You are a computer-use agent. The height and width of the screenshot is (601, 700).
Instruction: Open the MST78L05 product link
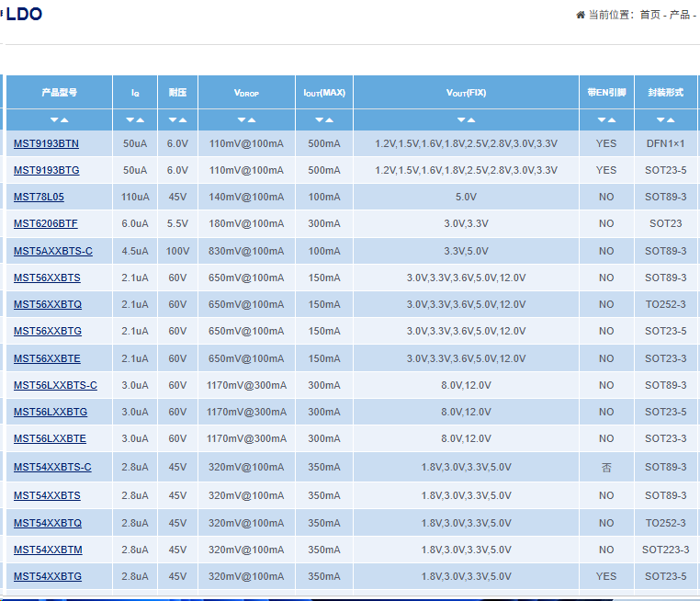(x=39, y=197)
